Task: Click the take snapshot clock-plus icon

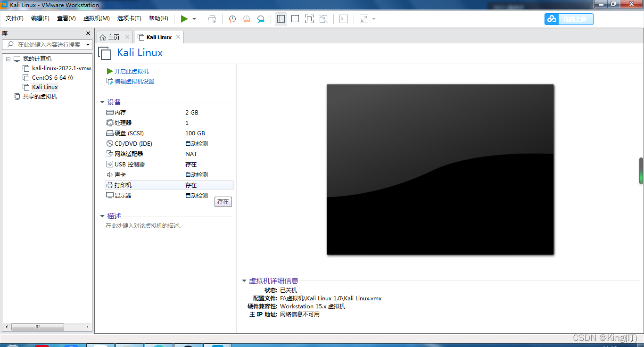Action: [x=232, y=19]
